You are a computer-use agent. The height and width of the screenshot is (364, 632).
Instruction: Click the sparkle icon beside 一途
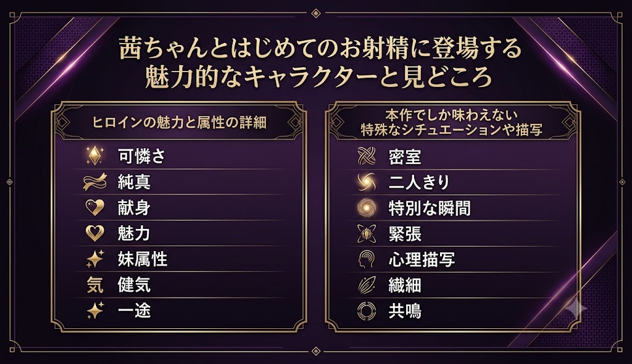95,310
